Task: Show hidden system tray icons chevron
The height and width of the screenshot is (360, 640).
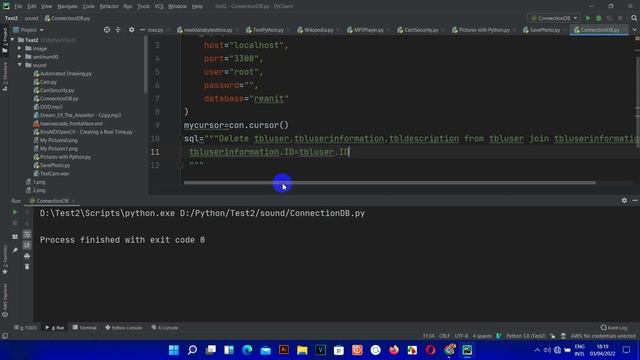Action: coord(537,350)
